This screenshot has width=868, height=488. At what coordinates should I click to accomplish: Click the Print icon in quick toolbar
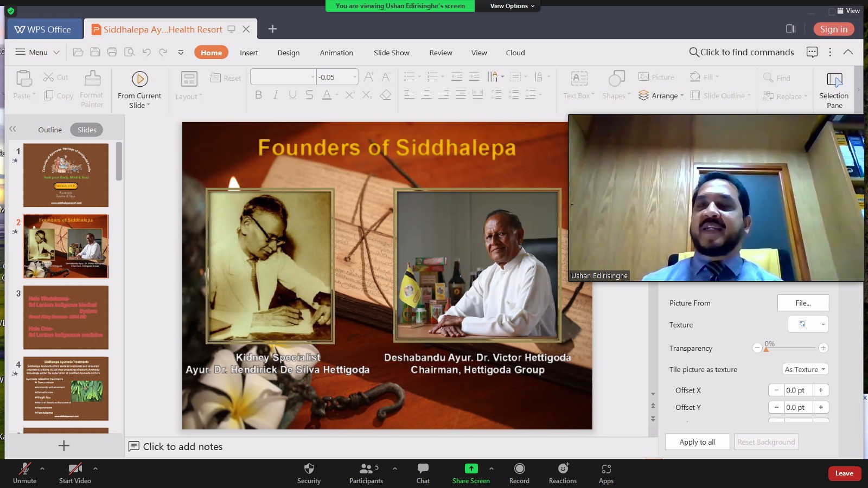(112, 52)
